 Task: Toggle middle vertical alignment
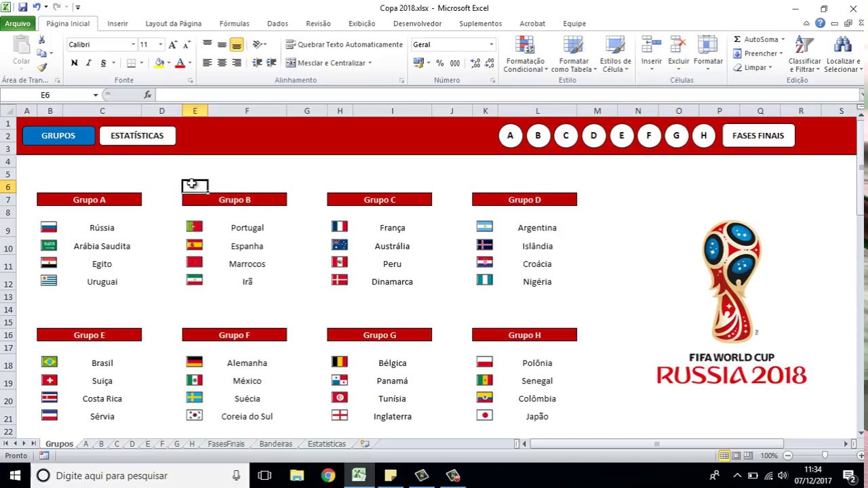[x=222, y=45]
